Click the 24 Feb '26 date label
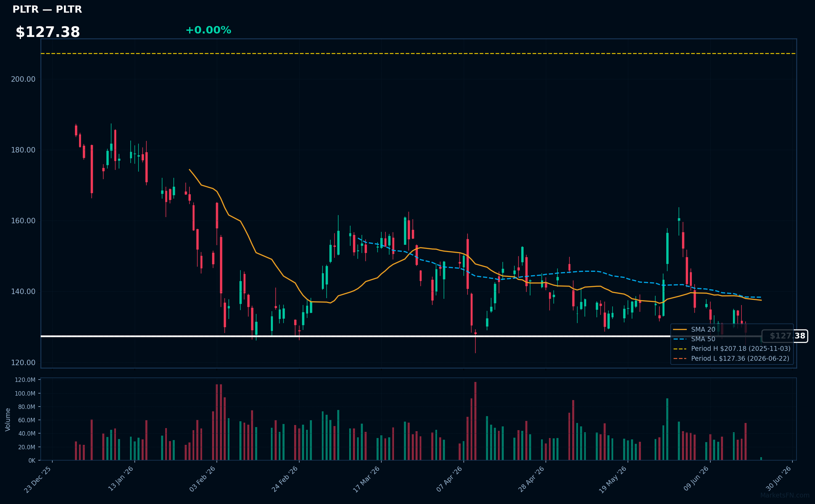This screenshot has height=504, width=815. pyautogui.click(x=285, y=479)
